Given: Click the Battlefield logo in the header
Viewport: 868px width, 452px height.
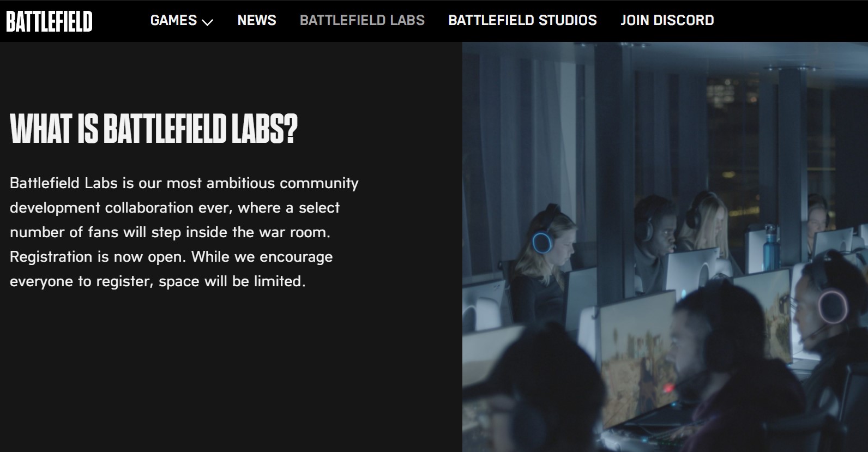Looking at the screenshot, I should tap(49, 21).
